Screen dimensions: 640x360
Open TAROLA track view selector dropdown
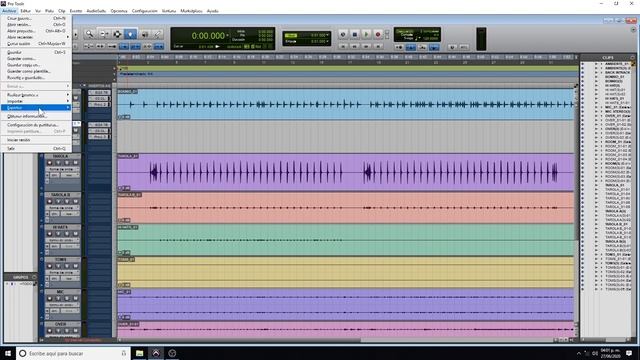coord(62,169)
